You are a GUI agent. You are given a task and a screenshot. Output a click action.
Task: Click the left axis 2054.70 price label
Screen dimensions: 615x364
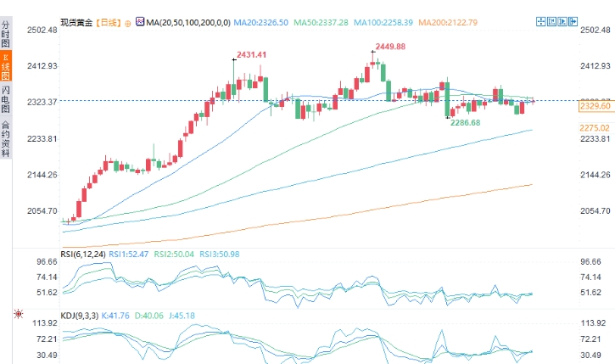click(42, 211)
